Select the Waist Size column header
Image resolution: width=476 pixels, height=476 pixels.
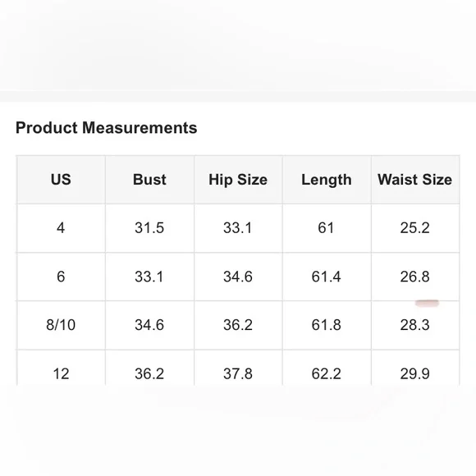point(415,180)
